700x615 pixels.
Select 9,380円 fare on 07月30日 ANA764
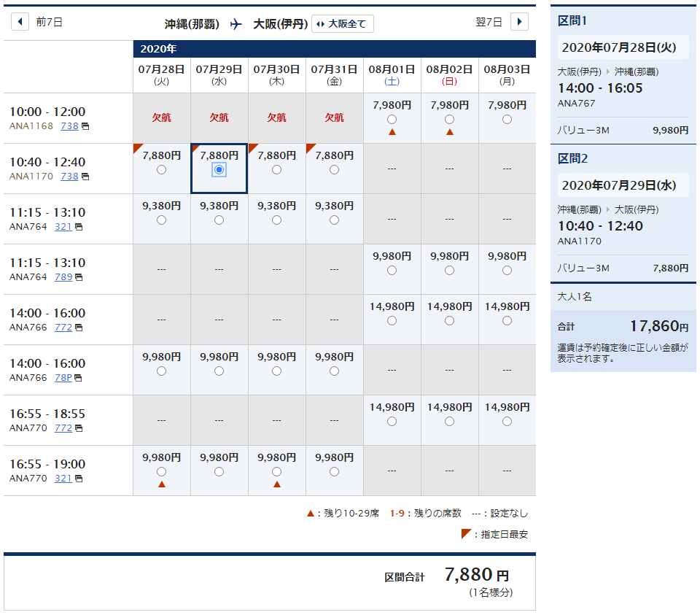pos(276,220)
